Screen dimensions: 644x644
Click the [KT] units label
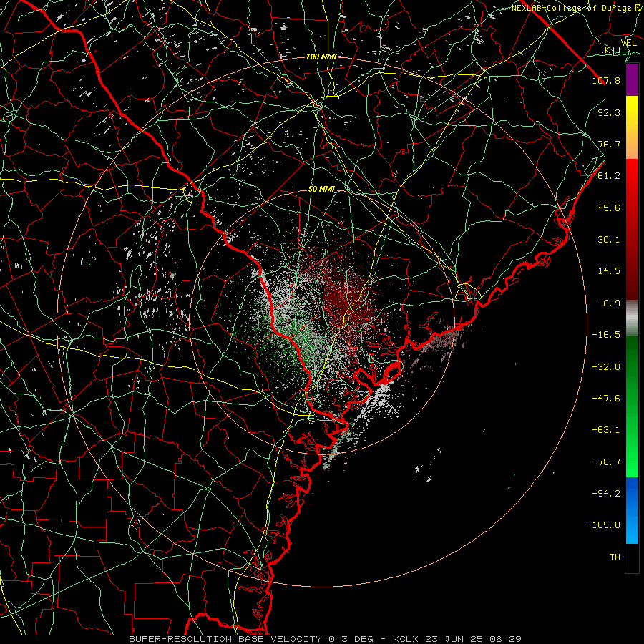(611, 49)
